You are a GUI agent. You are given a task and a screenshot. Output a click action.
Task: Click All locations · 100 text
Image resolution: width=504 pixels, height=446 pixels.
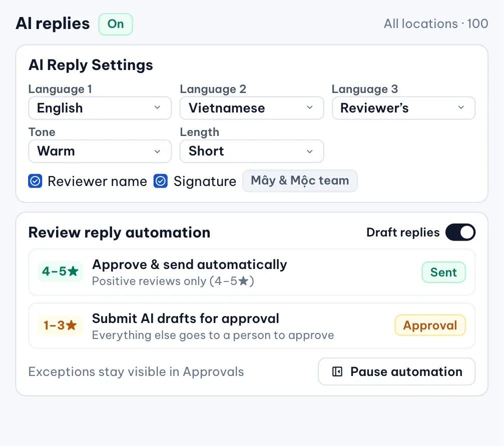(x=436, y=24)
